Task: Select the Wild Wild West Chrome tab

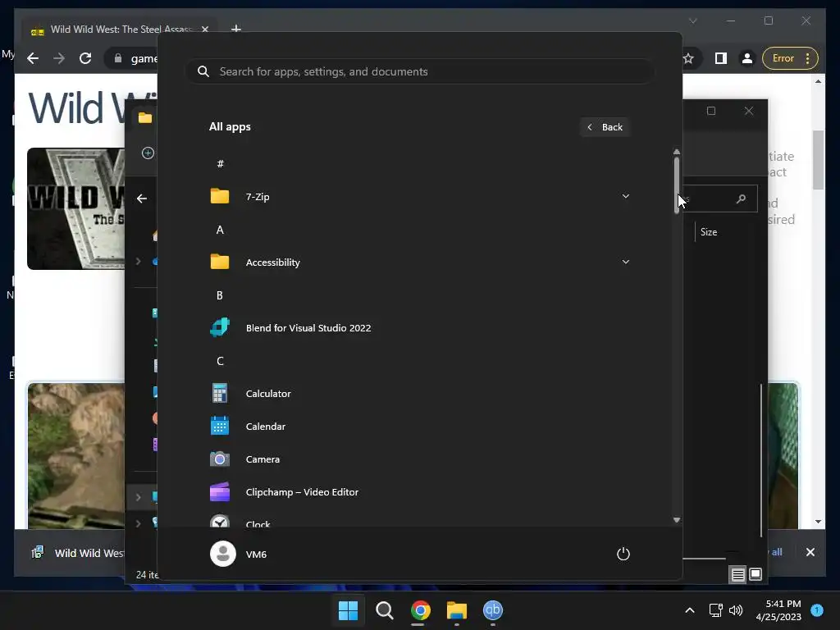Action: 119,30
